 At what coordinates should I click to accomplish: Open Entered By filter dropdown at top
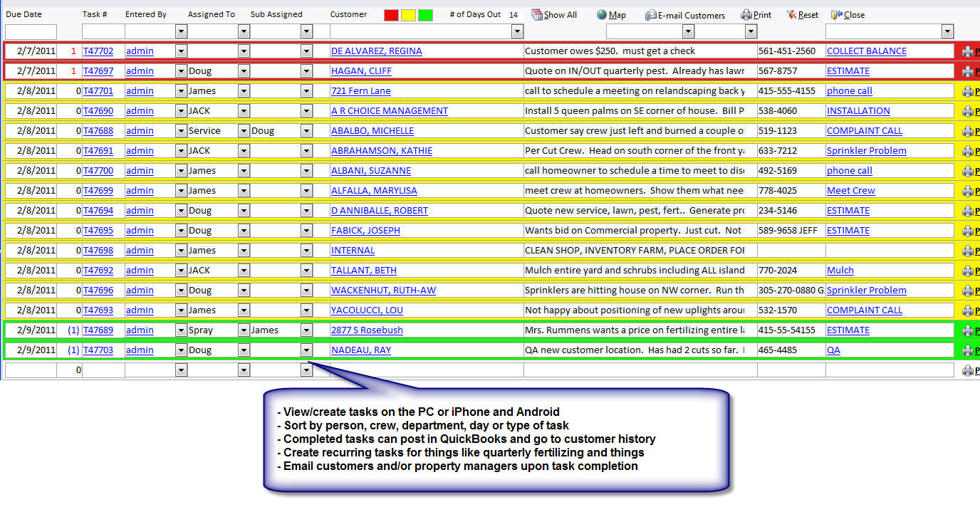(x=181, y=31)
